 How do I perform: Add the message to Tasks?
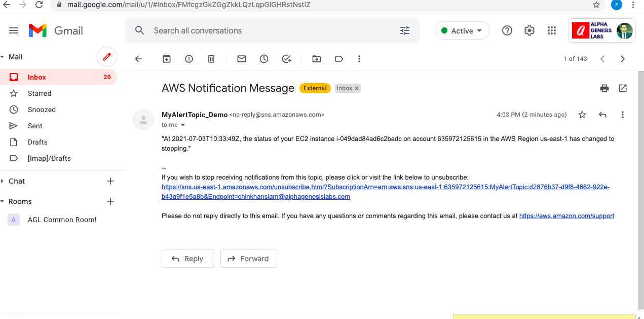(287, 59)
